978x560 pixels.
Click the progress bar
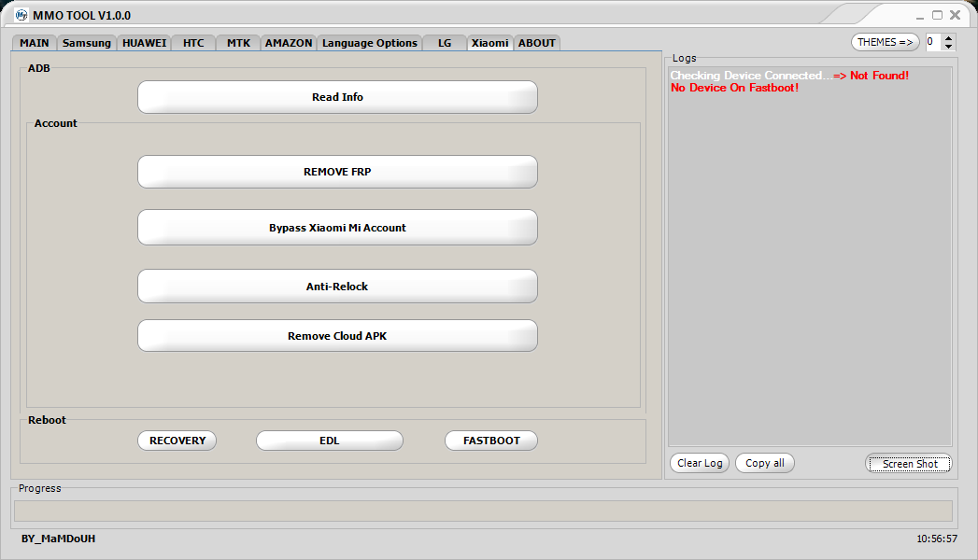483,511
